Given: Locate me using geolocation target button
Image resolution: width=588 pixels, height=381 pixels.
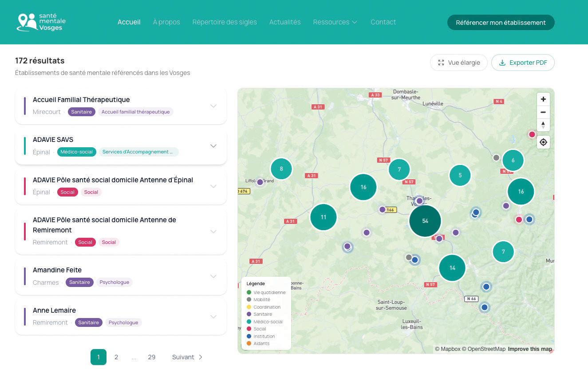Looking at the screenshot, I should tap(543, 142).
